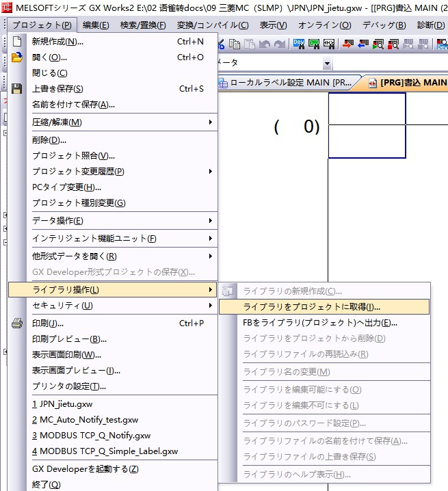The width and height of the screenshot is (448, 491).
Task: Switch to [PRG]書込 MAIN tab
Action: (407, 83)
